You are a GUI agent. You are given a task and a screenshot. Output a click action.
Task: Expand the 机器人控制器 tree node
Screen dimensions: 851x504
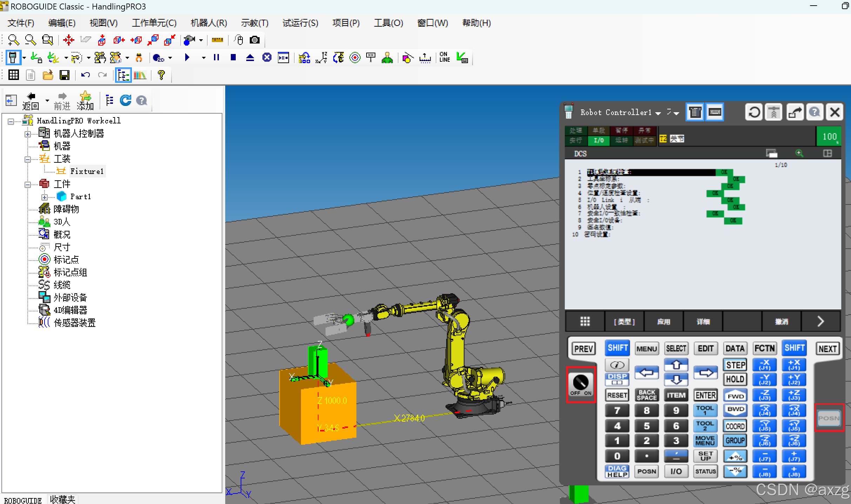[28, 134]
